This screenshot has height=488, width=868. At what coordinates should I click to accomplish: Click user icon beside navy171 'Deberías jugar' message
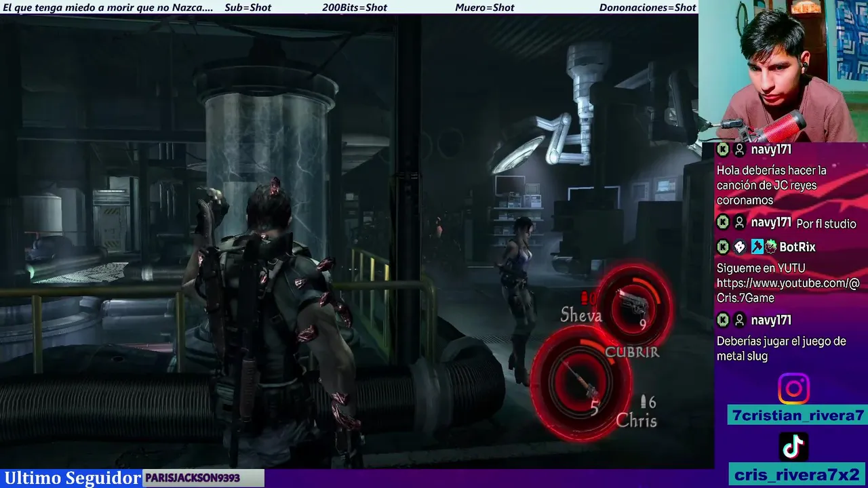pyautogui.click(x=740, y=320)
